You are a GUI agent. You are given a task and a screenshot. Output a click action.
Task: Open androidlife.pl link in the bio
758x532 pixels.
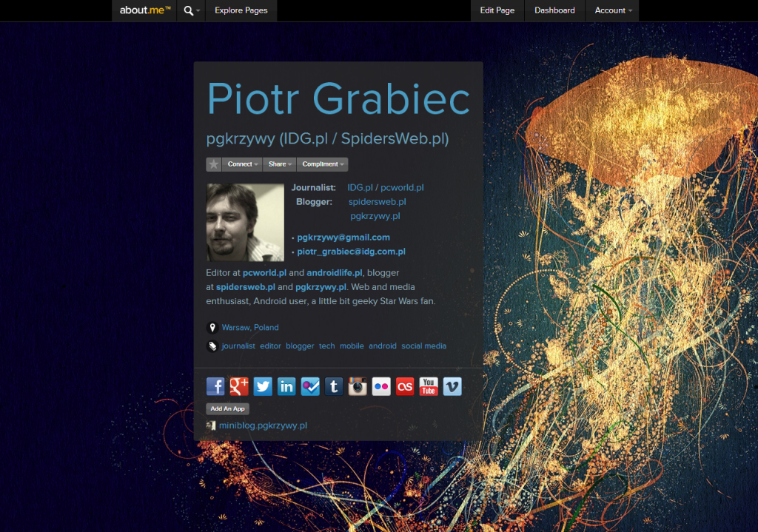(335, 272)
